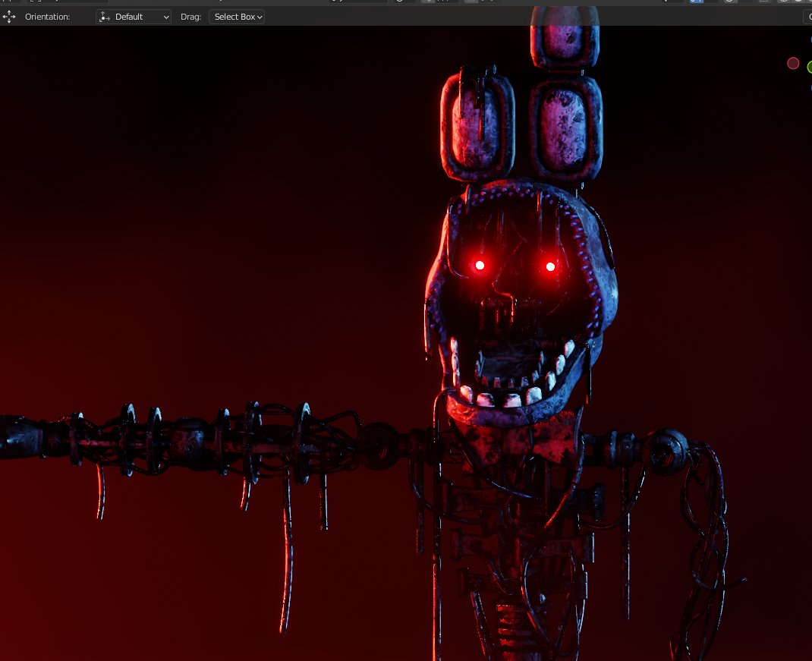Open the Drag Select Box dropdown
Viewport: 812px width, 661px height.
237,17
